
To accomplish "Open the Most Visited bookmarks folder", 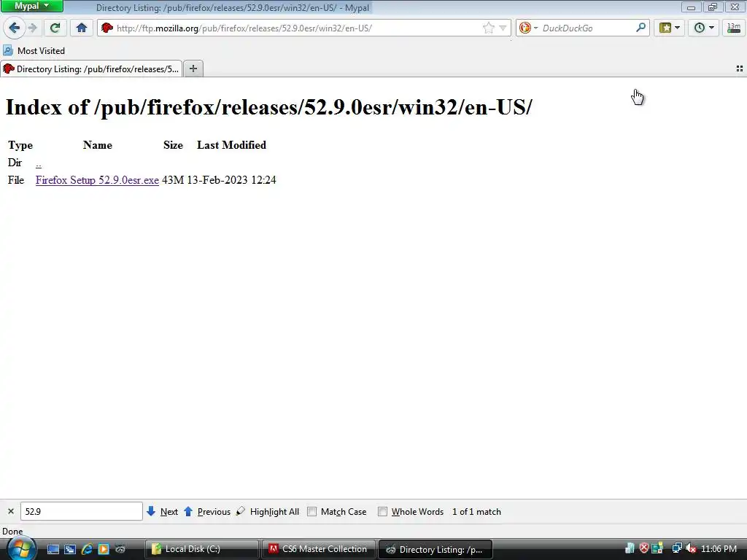I will 34,50.
